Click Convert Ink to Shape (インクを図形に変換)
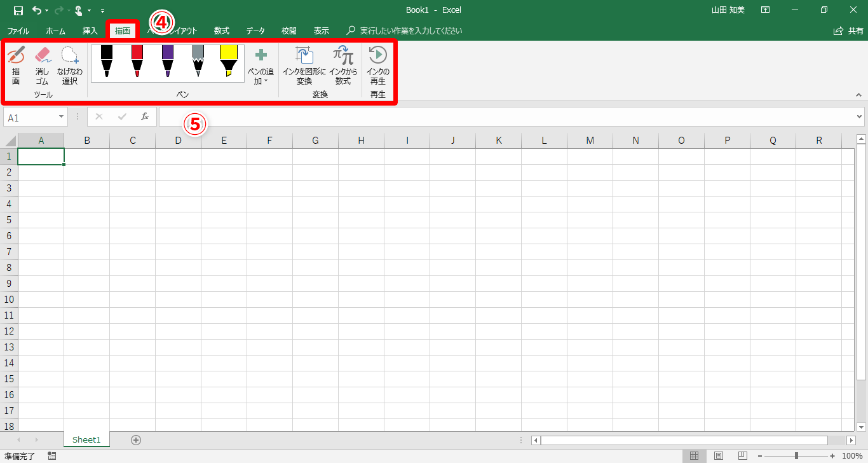 click(304, 66)
